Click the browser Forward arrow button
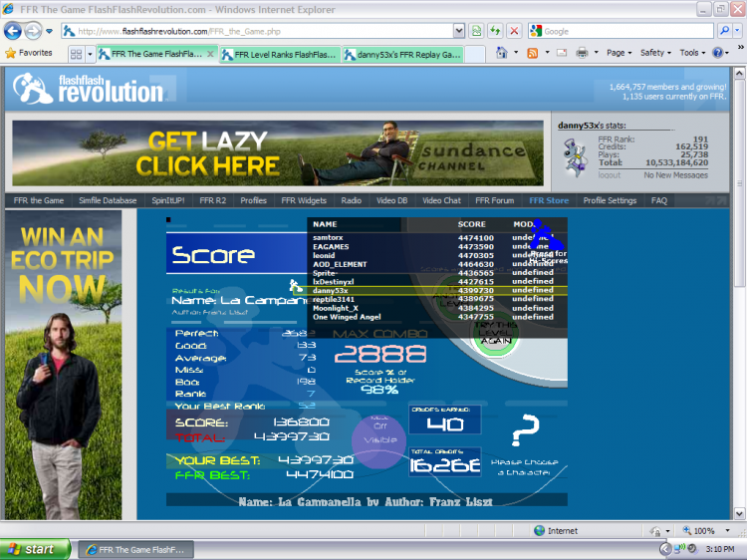The image size is (747, 560). [33, 32]
